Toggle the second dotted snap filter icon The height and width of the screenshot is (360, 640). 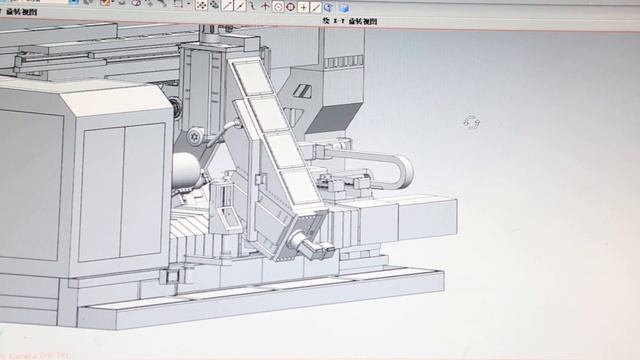(214, 5)
